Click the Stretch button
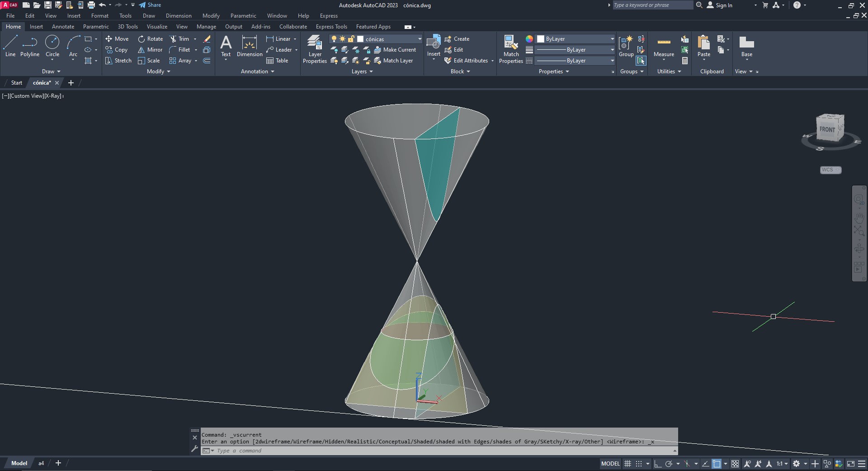This screenshot has width=868, height=471. coord(118,61)
